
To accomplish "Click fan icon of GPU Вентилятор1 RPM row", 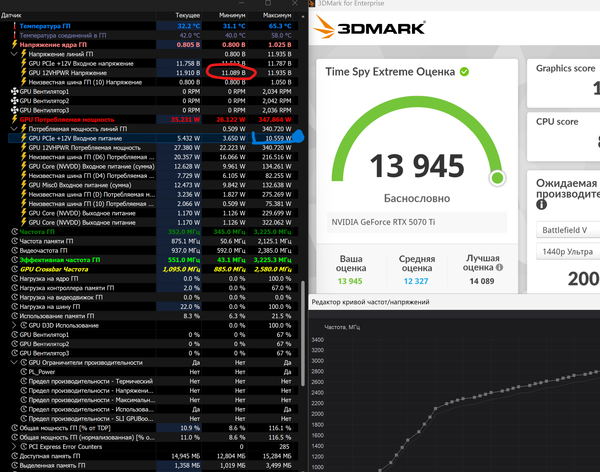I will [15, 91].
